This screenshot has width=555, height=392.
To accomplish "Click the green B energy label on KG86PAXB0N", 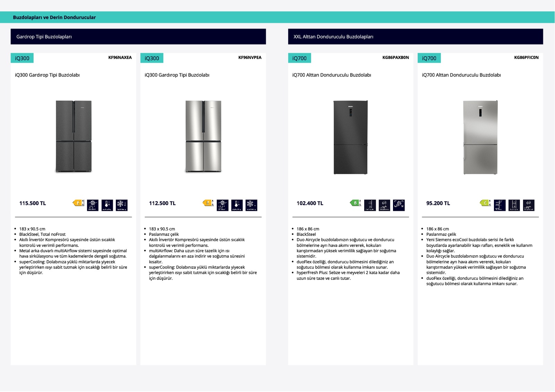I will (356, 203).
